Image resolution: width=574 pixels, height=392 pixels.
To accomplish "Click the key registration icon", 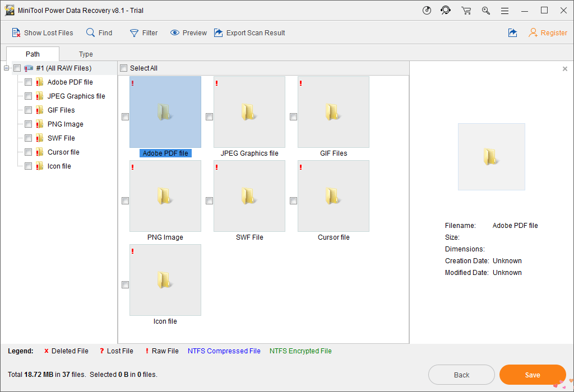I will coord(486,10).
